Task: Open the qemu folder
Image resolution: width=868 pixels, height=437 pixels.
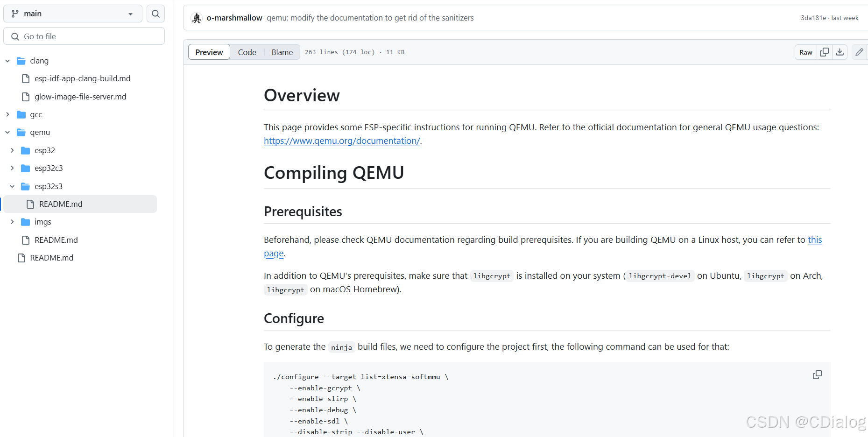Action: coord(40,132)
